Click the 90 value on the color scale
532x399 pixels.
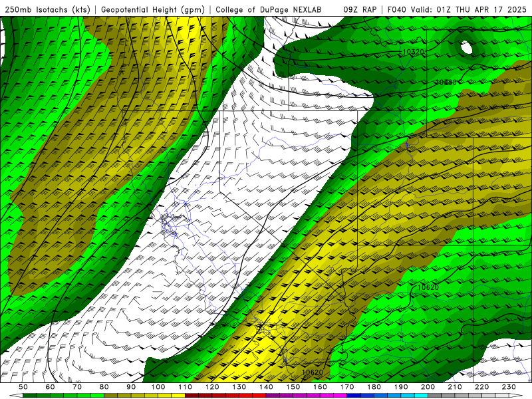coord(131,387)
